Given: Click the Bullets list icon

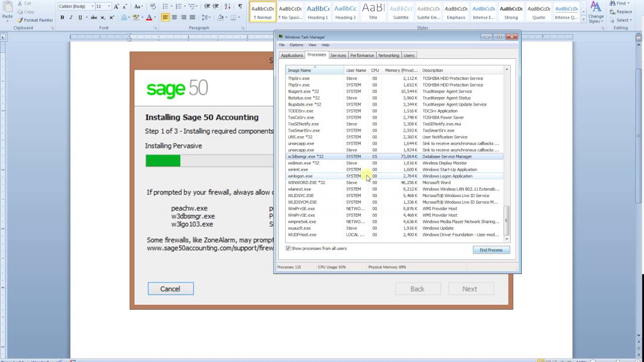Looking at the screenshot, I should (x=167, y=7).
